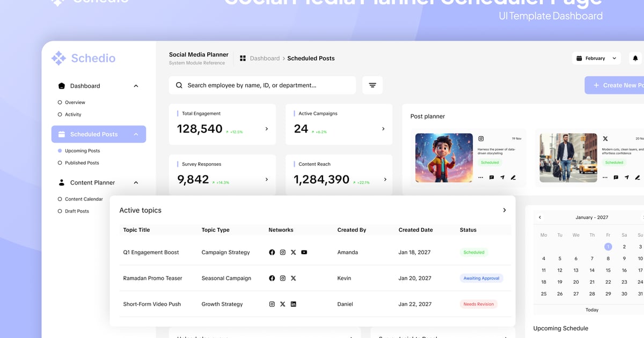Click the send arrow on the Instagram post card
Image resolution: width=644 pixels, height=338 pixels.
point(502,178)
